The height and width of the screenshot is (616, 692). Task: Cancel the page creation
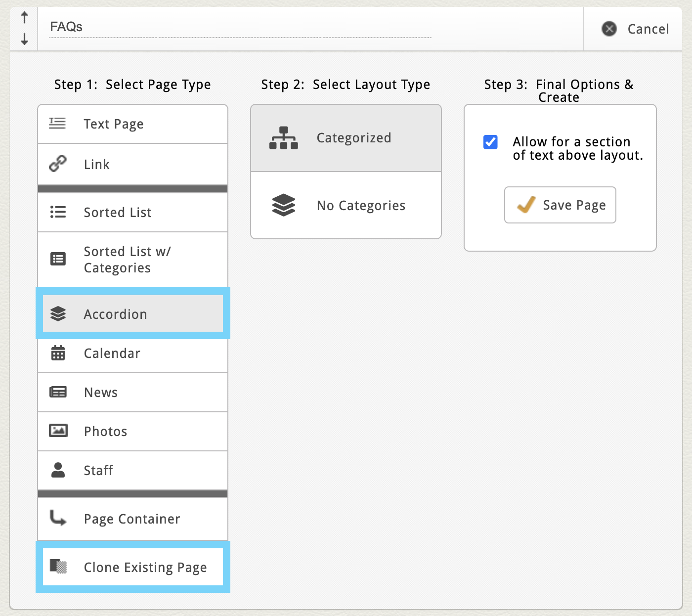coord(648,29)
